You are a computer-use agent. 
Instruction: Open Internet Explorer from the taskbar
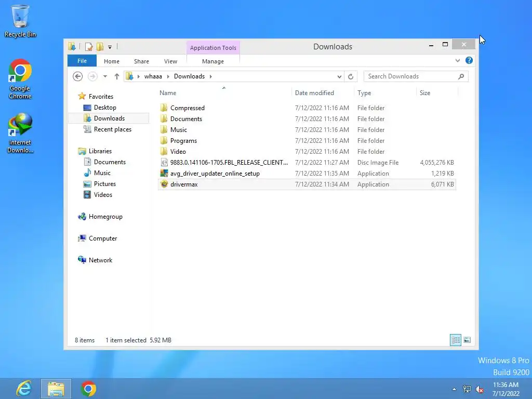(24, 389)
